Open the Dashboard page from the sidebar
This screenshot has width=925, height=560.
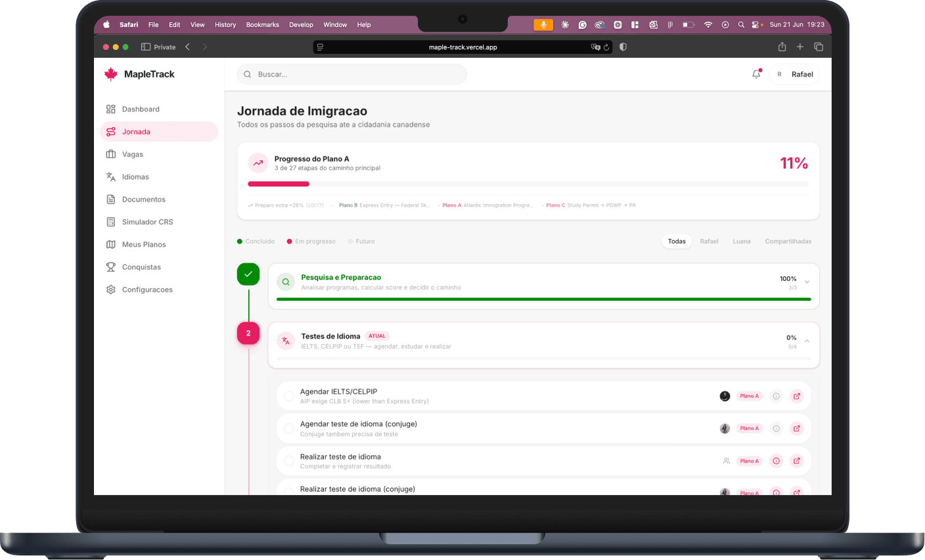[x=158, y=109]
